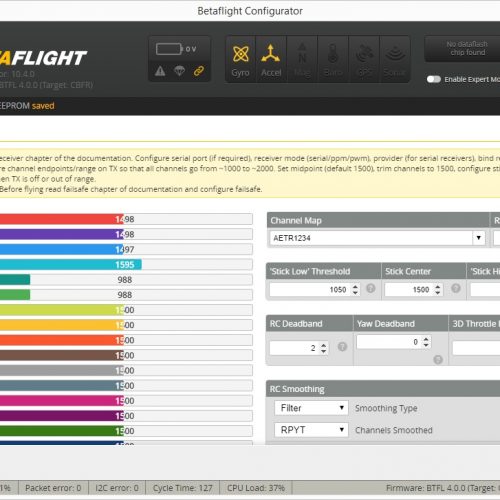500x500 pixels.
Task: Click the RC Deadband help icon
Action: click(x=342, y=347)
